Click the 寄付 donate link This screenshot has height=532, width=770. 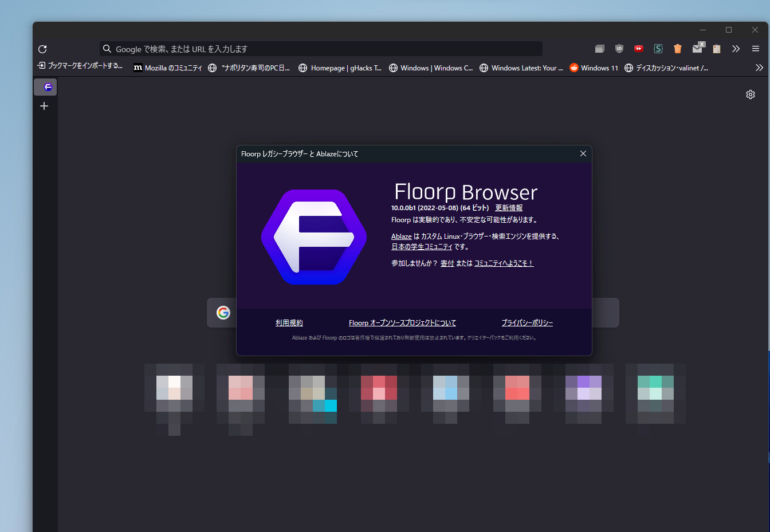coord(447,263)
